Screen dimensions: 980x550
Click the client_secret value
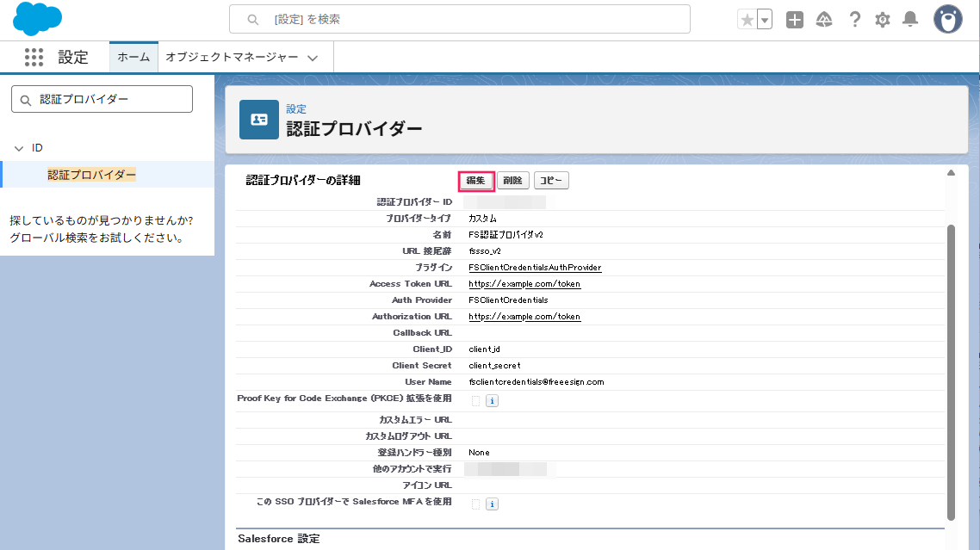click(x=494, y=366)
